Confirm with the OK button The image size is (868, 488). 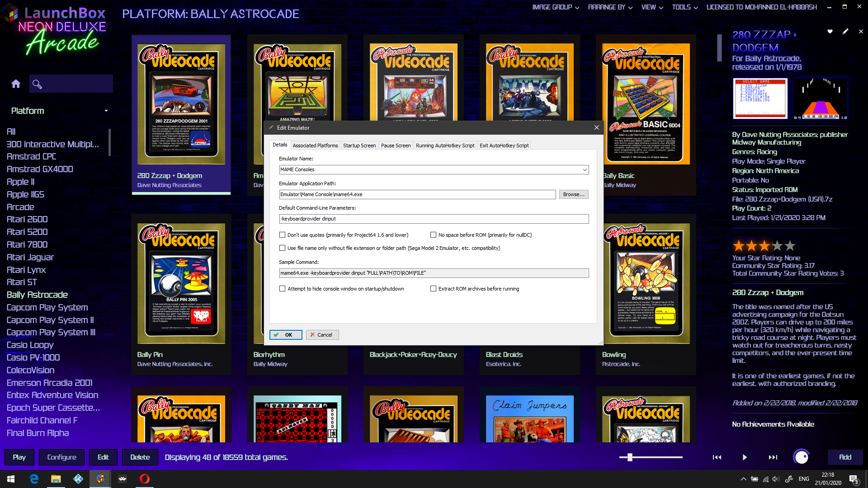286,335
